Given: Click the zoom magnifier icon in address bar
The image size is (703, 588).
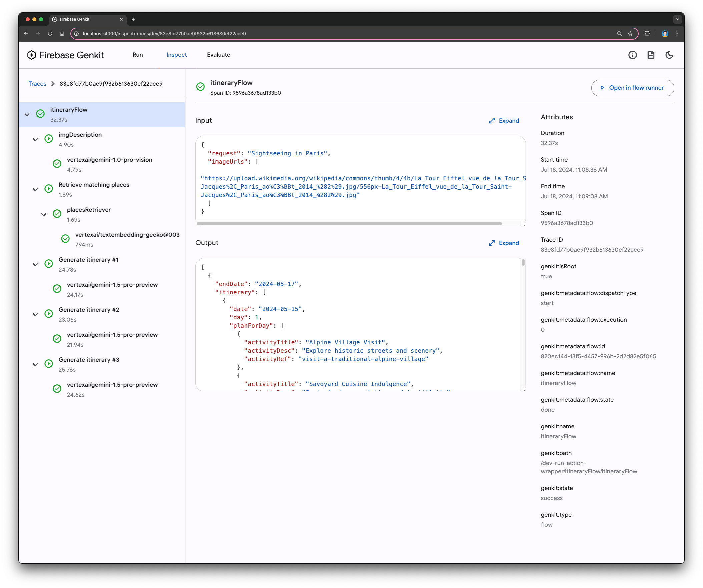Looking at the screenshot, I should point(619,33).
